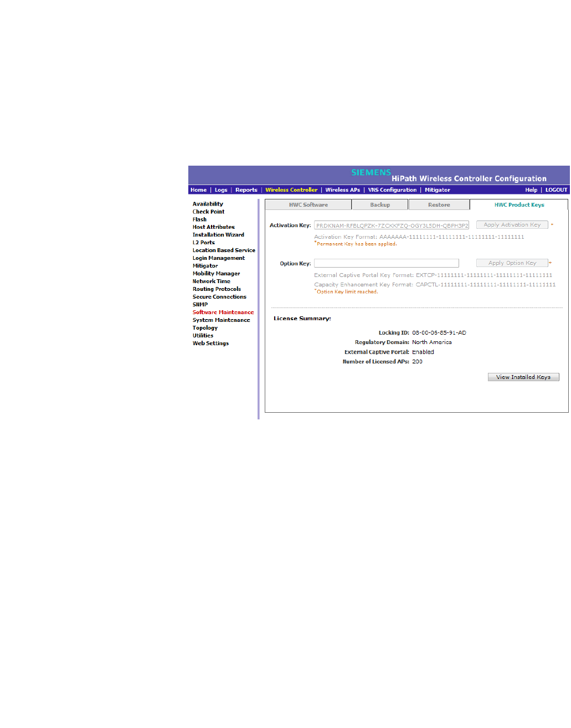Open Location Based Service sidebar link
The height and width of the screenshot is (728, 571).
[224, 250]
